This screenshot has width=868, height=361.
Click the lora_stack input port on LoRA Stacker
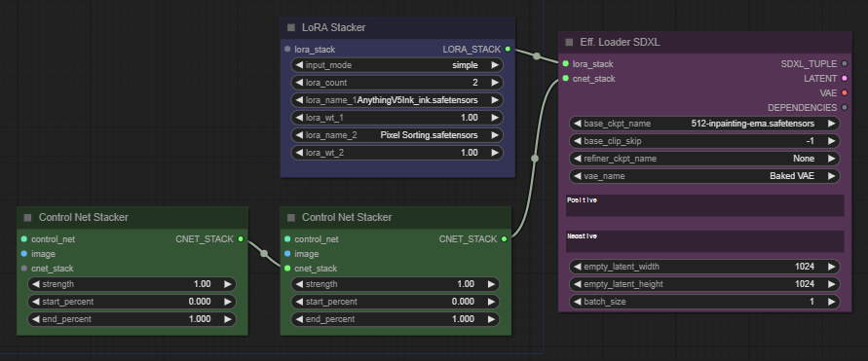pos(287,50)
